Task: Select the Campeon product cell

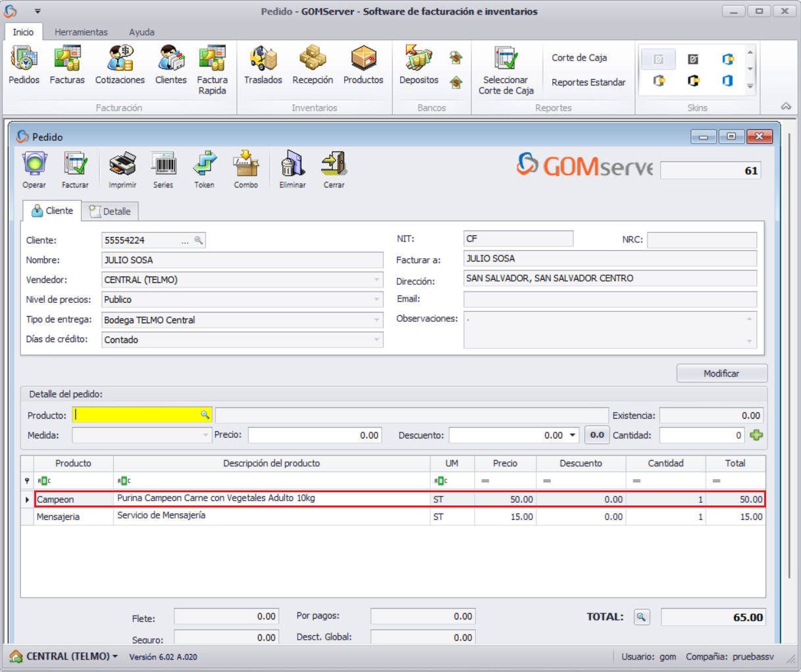Action: 74,499
